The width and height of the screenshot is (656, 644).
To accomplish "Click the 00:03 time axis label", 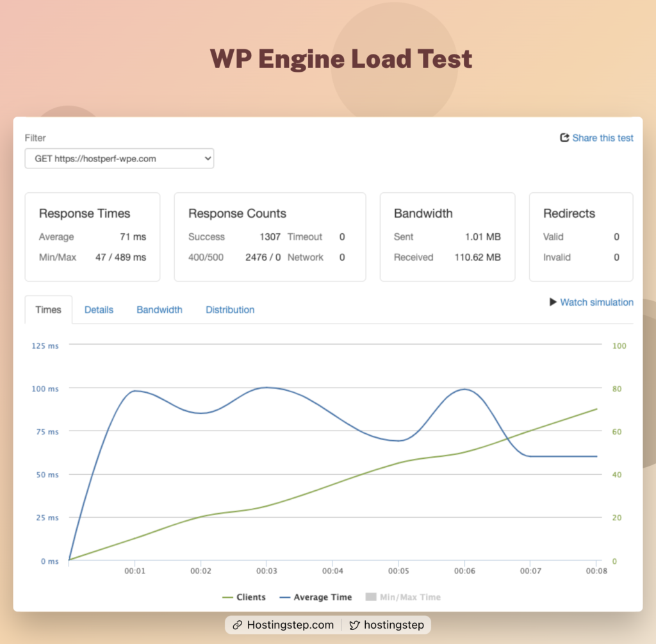I will [266, 571].
